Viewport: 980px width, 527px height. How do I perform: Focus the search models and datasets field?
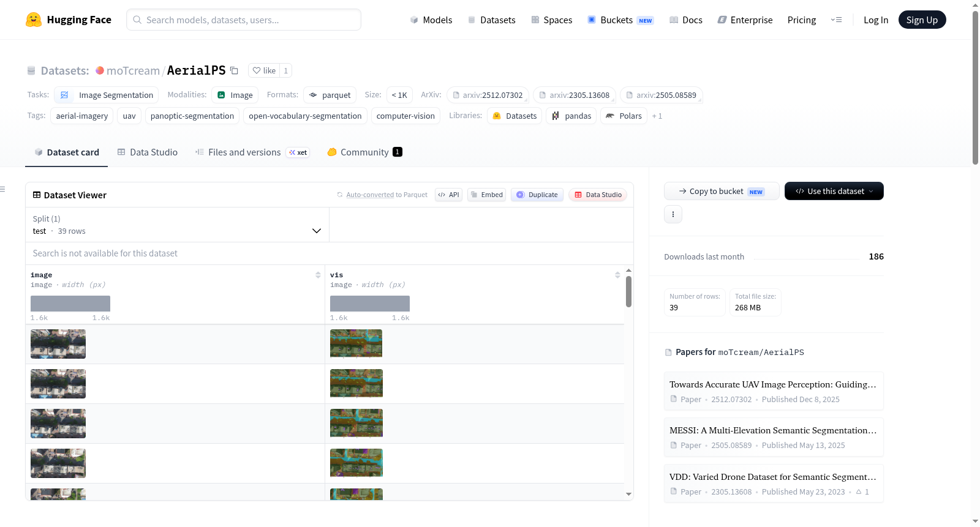[x=244, y=20]
